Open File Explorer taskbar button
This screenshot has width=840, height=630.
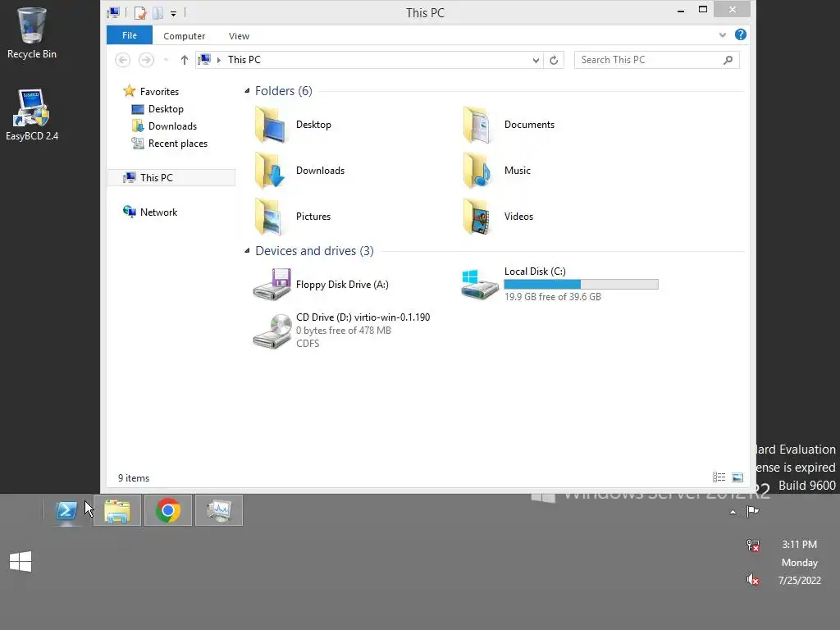click(117, 510)
